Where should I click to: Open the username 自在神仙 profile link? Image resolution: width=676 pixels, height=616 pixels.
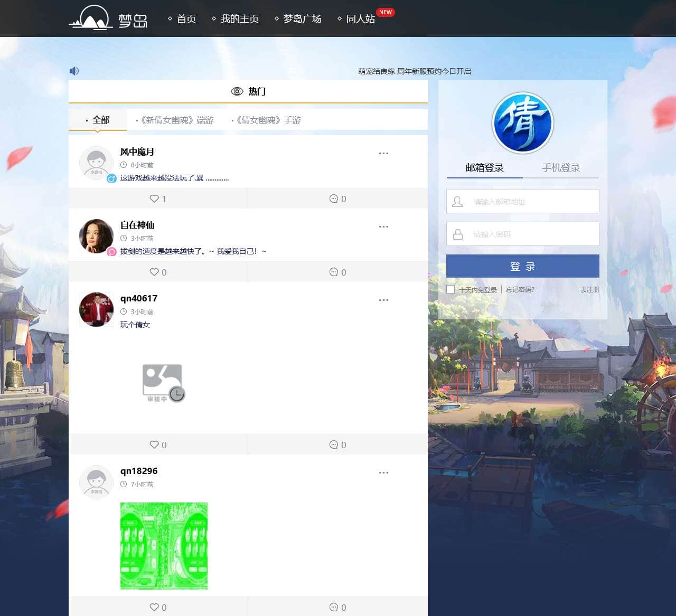click(137, 225)
